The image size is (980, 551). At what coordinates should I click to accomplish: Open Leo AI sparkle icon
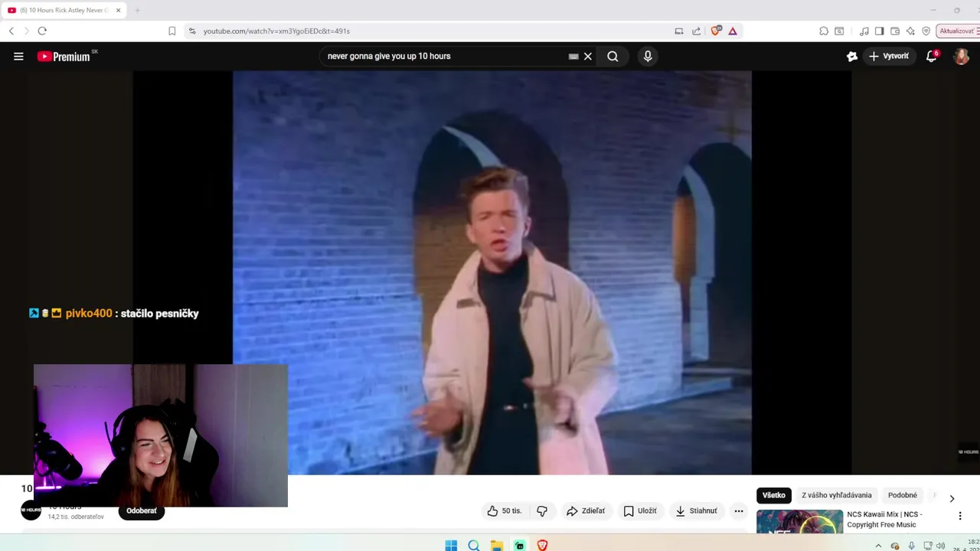tap(910, 31)
